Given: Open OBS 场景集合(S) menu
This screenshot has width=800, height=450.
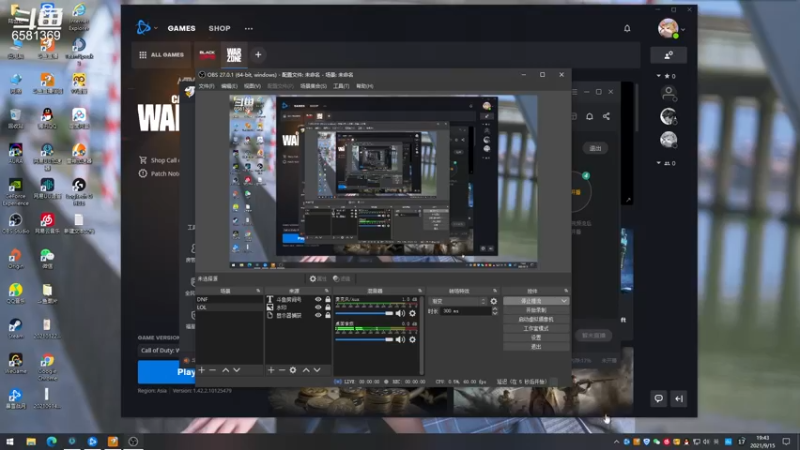Looking at the screenshot, I should point(313,86).
